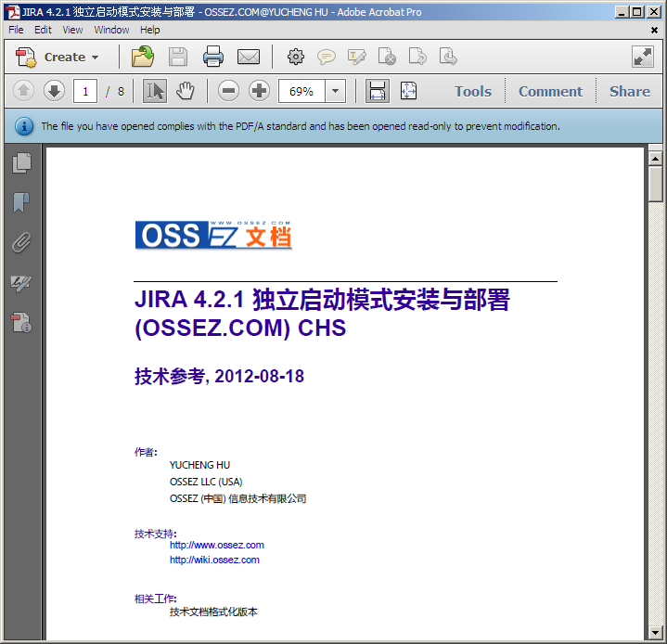
Task: Open the Tools pane
Action: 473,91
